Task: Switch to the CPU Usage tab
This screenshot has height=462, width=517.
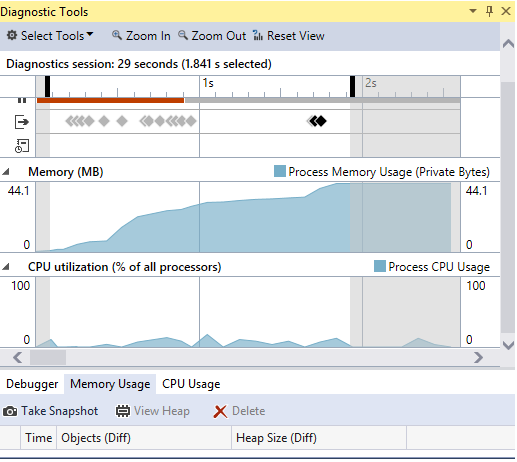Action: (191, 384)
